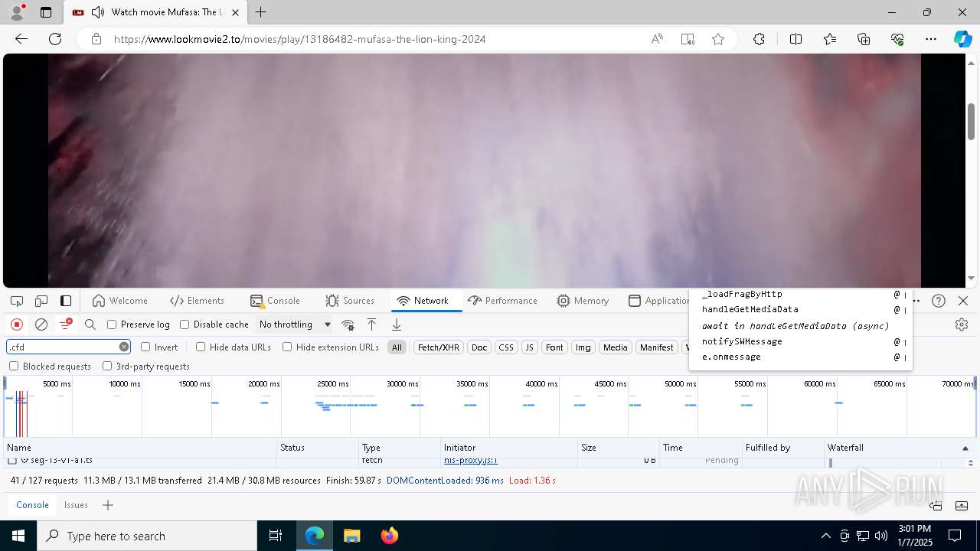Export HAR file with down arrow
Image resolution: width=980 pixels, height=551 pixels.
point(396,324)
